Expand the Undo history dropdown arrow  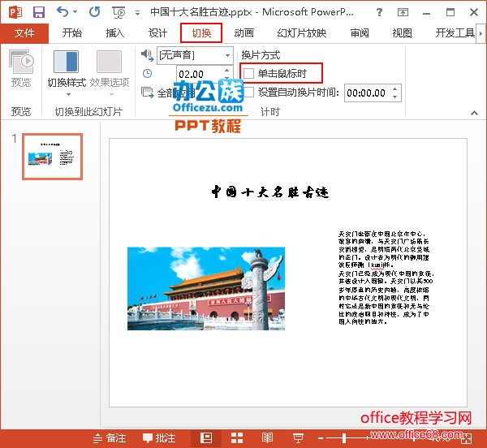[75, 13]
